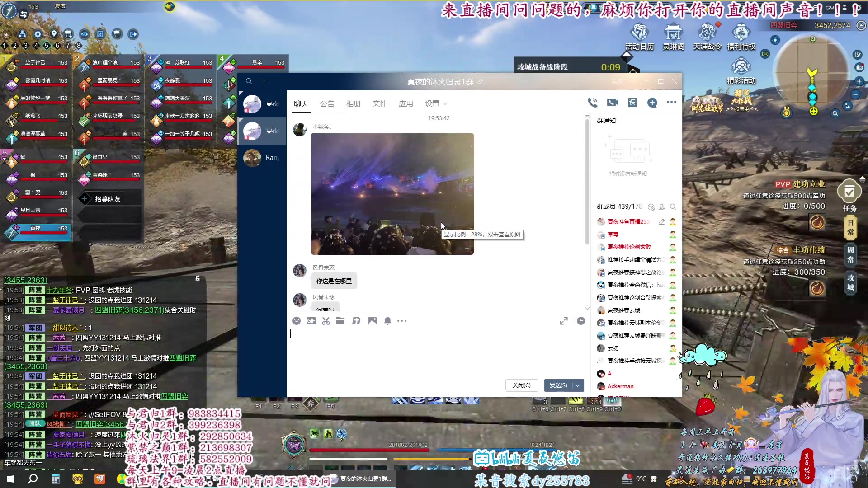Zoom out the minimap with minus button
868x488 pixels.
pyautogui.click(x=855, y=94)
